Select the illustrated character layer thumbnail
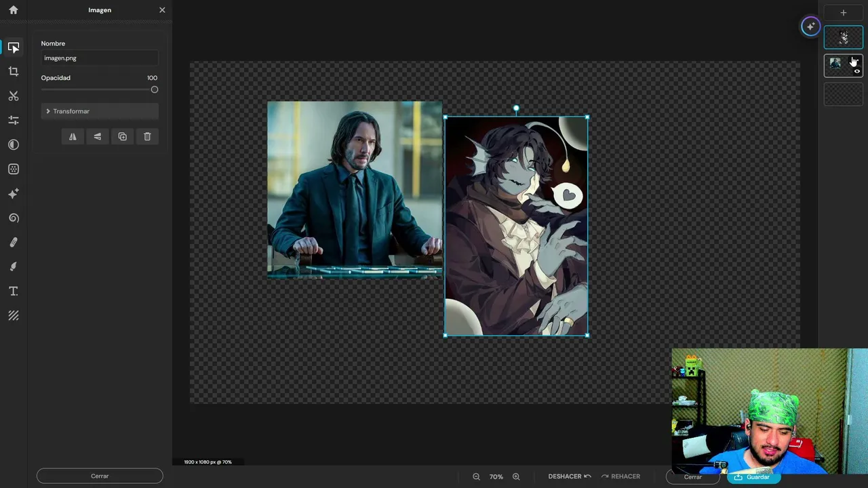Viewport: 868px width, 488px height. pyautogui.click(x=844, y=37)
